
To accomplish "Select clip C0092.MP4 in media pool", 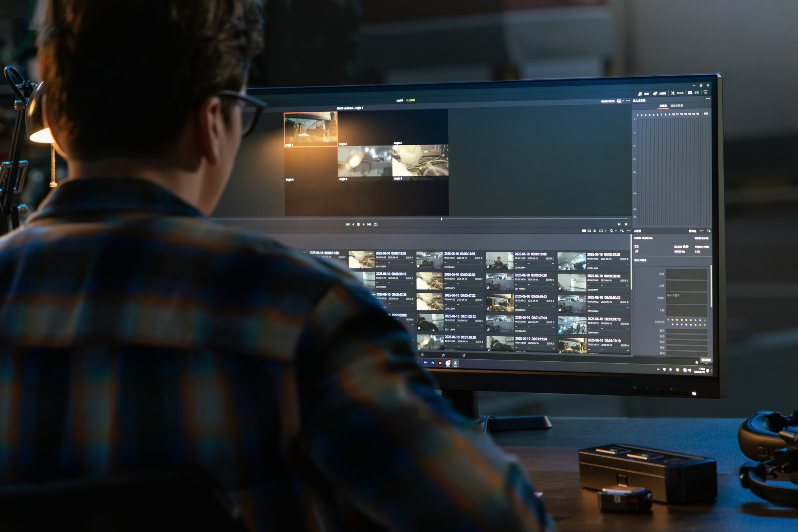I will (593, 261).
